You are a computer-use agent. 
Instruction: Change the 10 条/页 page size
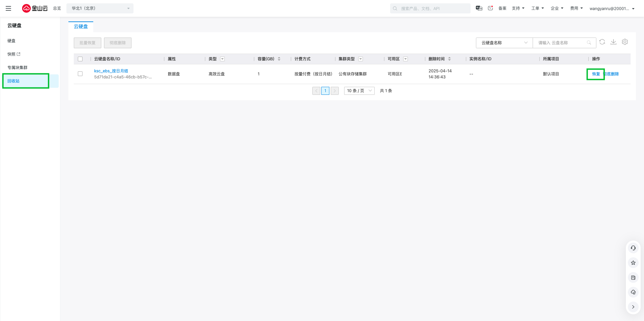[359, 91]
